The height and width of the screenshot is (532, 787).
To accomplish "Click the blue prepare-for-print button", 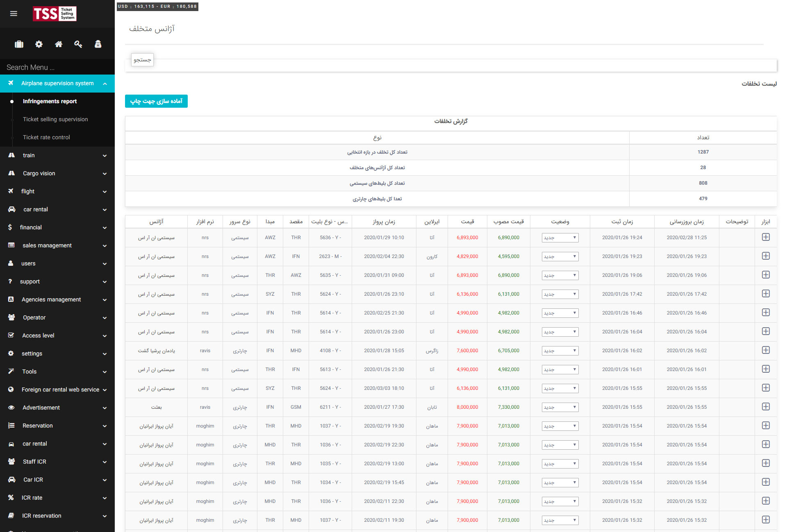I will pos(156,101).
